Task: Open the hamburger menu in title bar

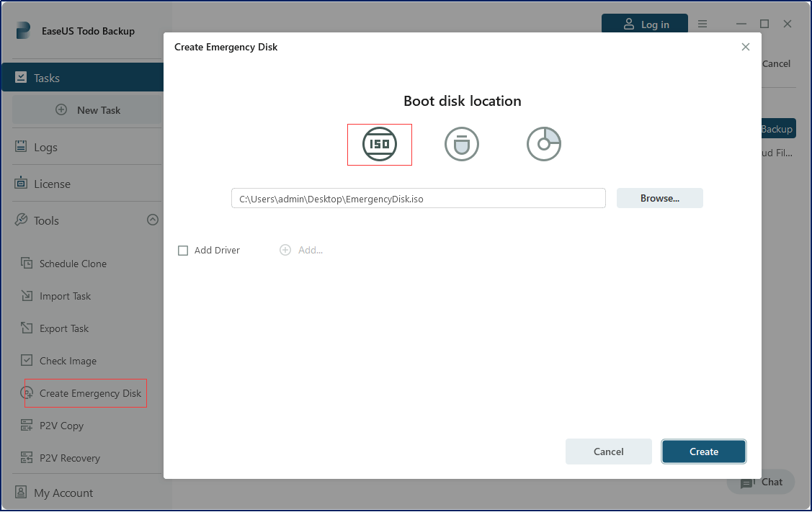Action: [x=702, y=24]
